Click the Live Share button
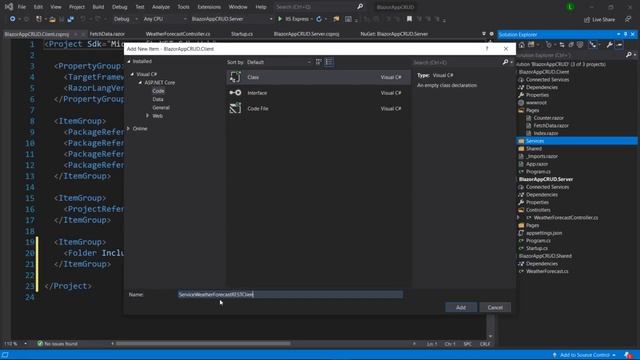Viewport: 640px width, 360px height. click(600, 20)
